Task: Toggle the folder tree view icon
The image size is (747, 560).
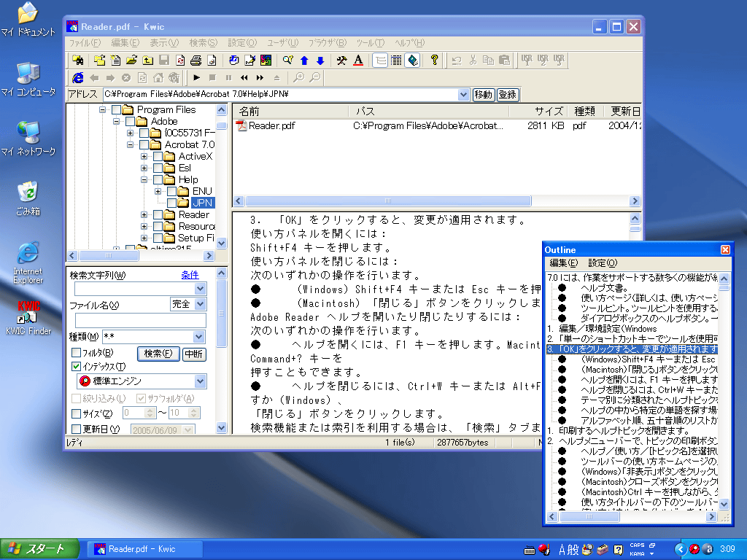Action: (x=379, y=60)
